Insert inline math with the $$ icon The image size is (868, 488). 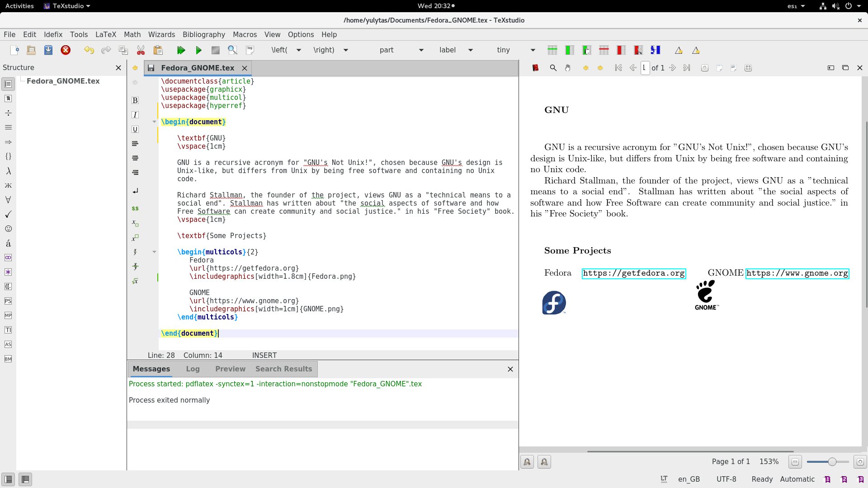click(135, 208)
